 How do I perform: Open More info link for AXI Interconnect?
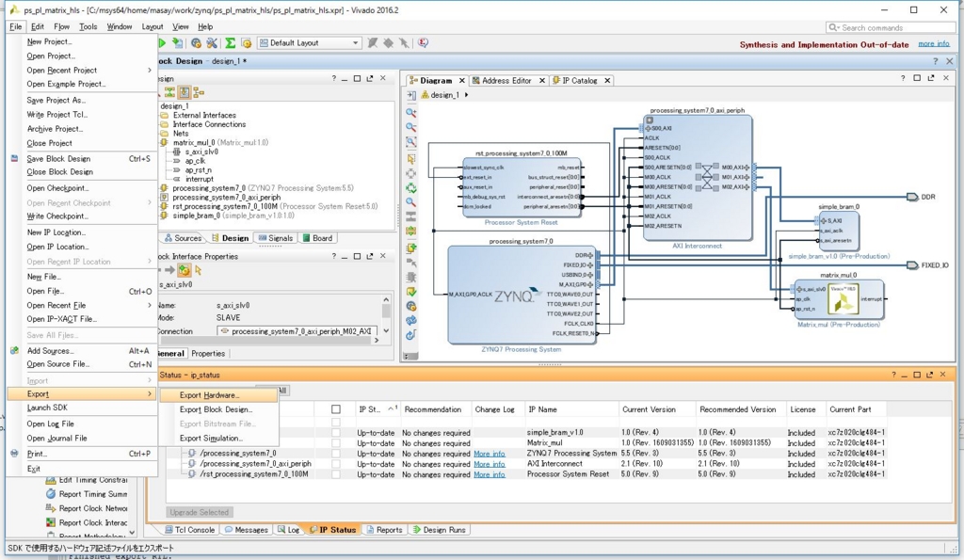489,464
